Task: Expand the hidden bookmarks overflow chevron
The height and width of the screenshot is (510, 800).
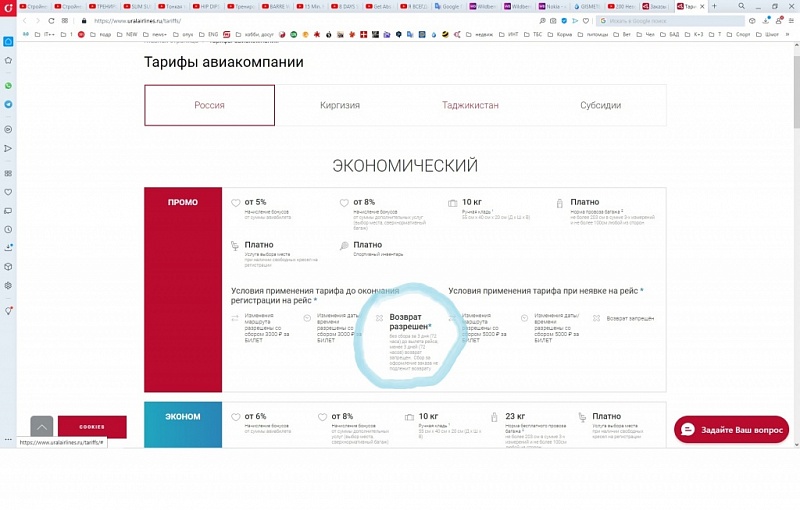Action: (x=788, y=34)
